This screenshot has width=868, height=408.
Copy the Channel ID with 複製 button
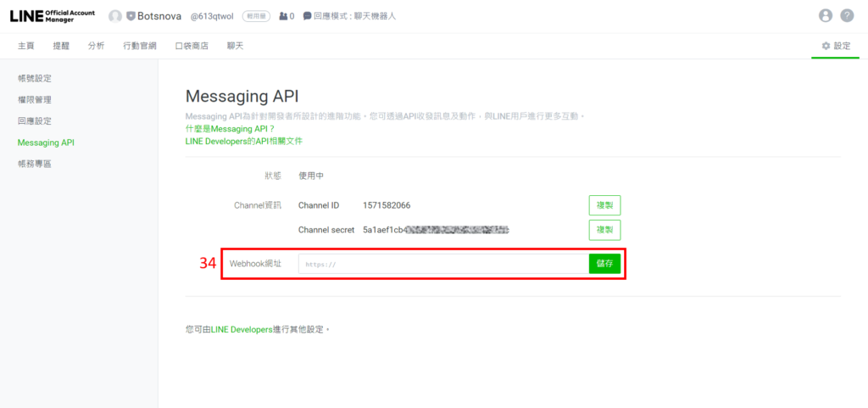point(604,205)
